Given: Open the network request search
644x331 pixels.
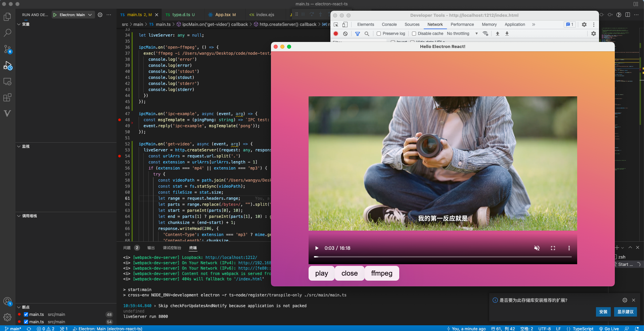Looking at the screenshot, I should [367, 34].
